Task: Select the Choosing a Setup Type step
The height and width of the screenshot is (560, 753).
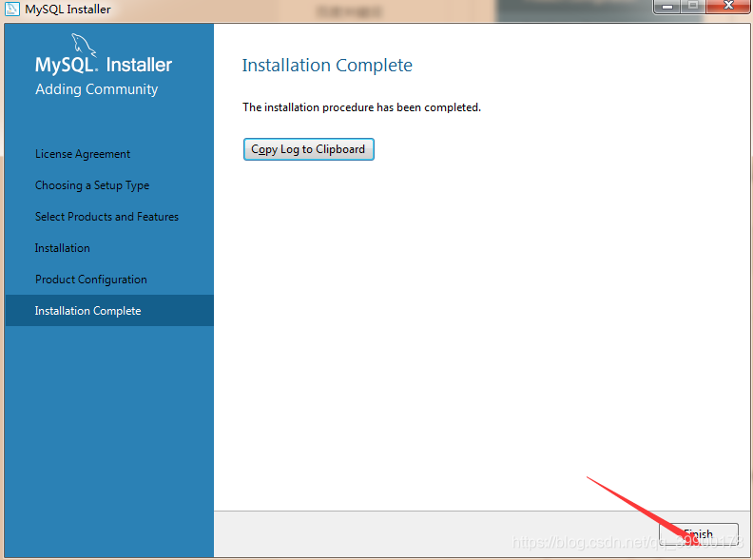Action: tap(92, 185)
